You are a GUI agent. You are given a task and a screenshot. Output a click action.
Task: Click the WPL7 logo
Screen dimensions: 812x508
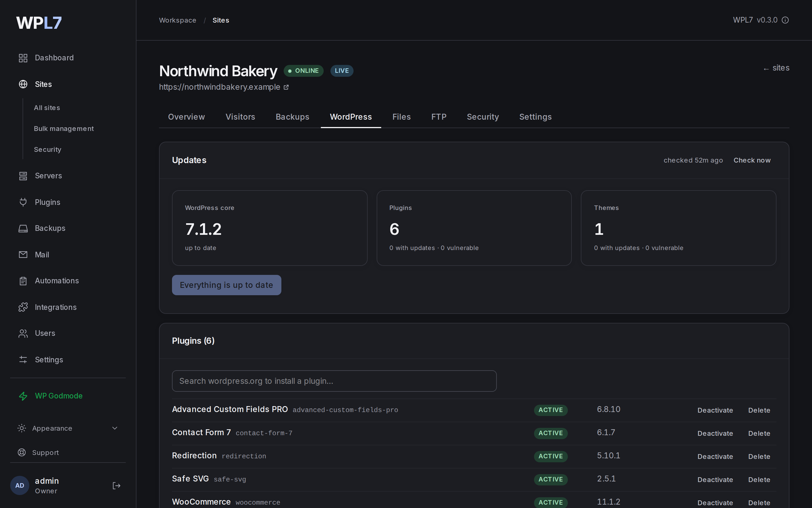pyautogui.click(x=39, y=23)
